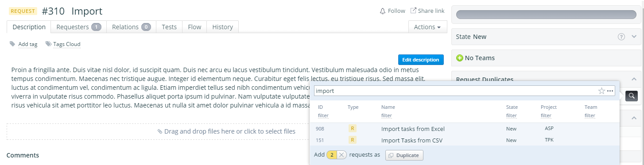Collapse the panel below the search button
Screen dimensions: 644x165
tap(634, 118)
